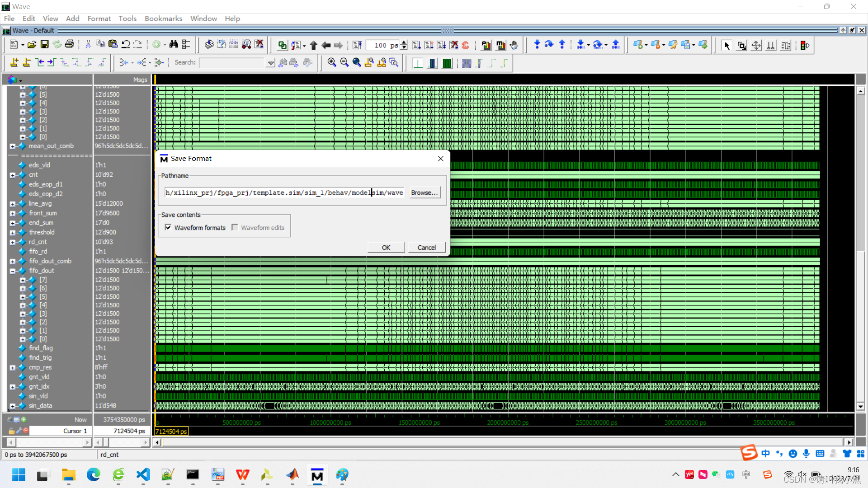Image resolution: width=868 pixels, height=488 pixels.
Task: Click the Find binoculars icon
Action: click(x=174, y=45)
